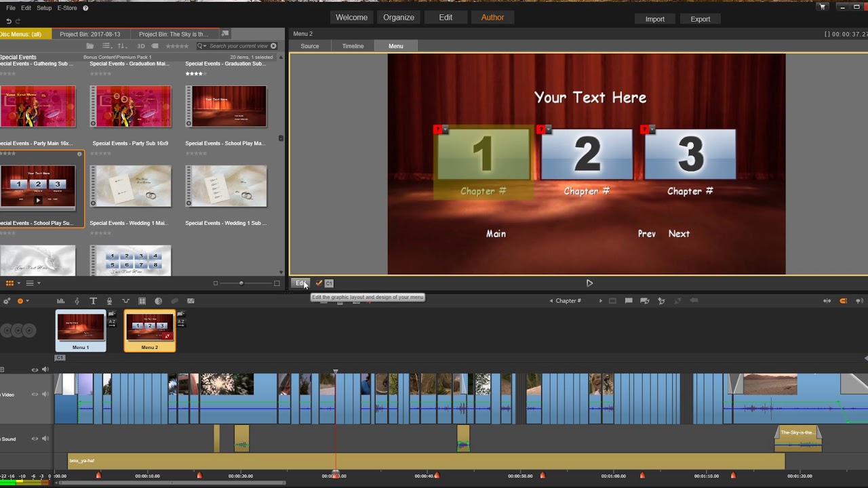This screenshot has height=488, width=868.
Task: Clear the library search field
Action: (x=273, y=46)
